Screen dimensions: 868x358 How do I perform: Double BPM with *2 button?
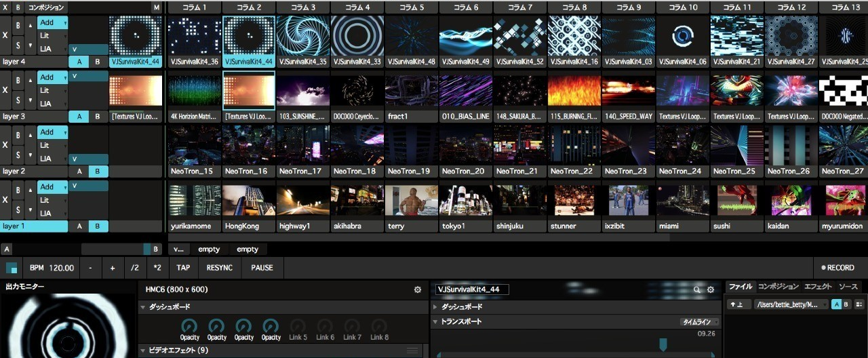[157, 268]
